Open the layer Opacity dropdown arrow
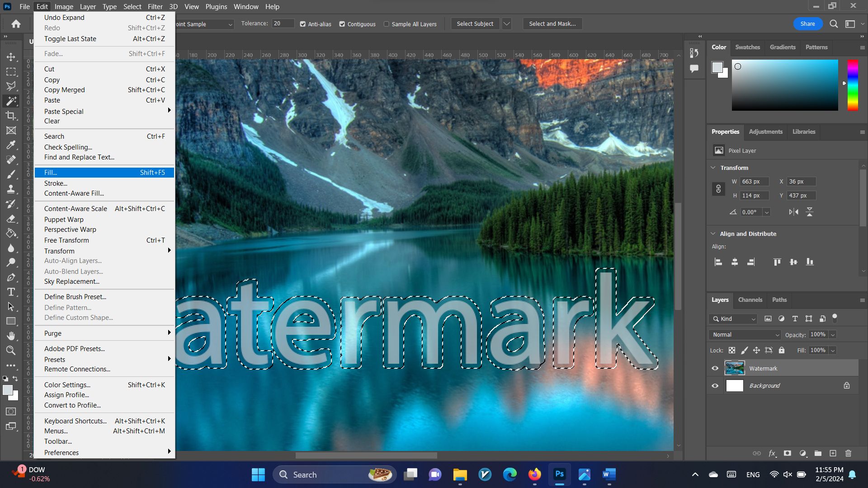The height and width of the screenshot is (488, 868). [833, 335]
